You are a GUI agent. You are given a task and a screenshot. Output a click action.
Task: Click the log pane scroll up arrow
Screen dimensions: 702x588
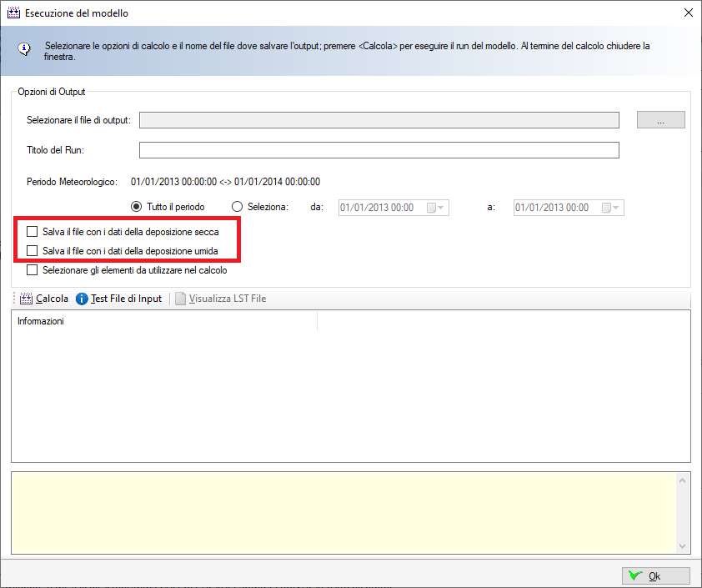point(683,480)
